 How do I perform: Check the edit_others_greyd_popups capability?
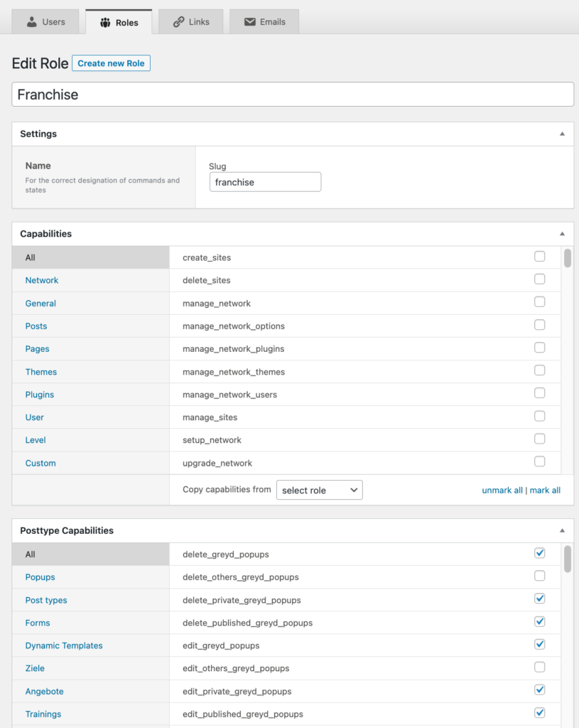539,667
